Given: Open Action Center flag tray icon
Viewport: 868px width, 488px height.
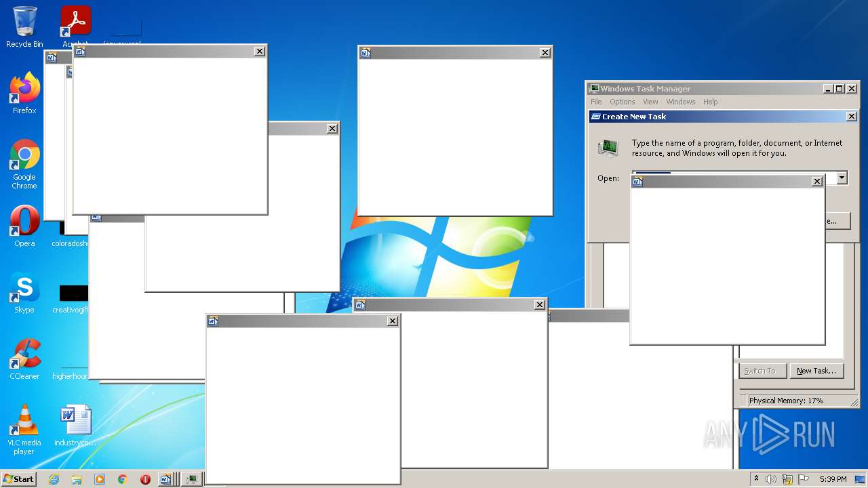Looking at the screenshot, I should tap(804, 479).
